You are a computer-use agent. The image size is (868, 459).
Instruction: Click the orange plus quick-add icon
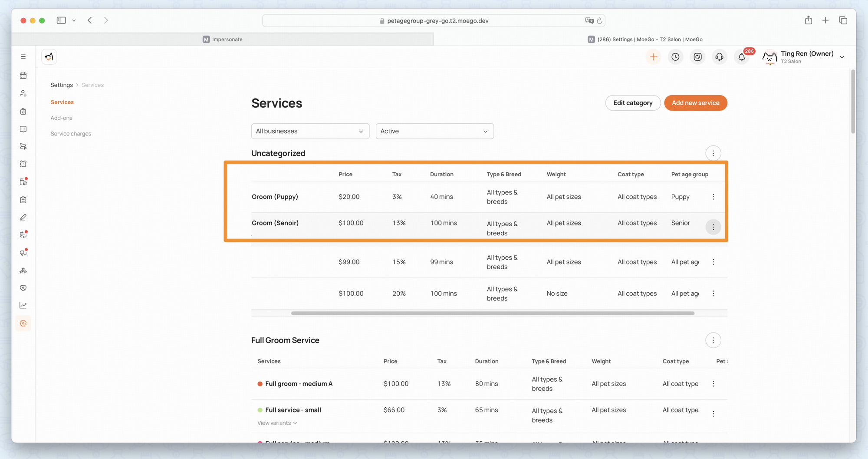point(653,57)
